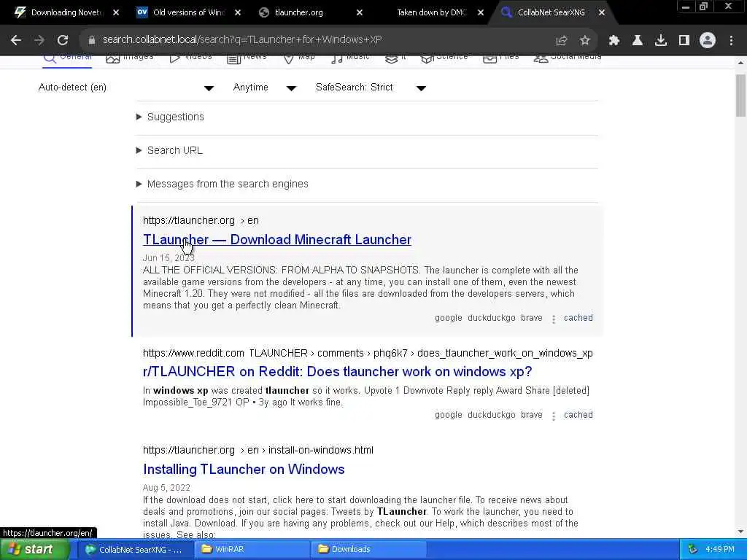Select the CollabNet SearXNG browser tab

pos(551,12)
